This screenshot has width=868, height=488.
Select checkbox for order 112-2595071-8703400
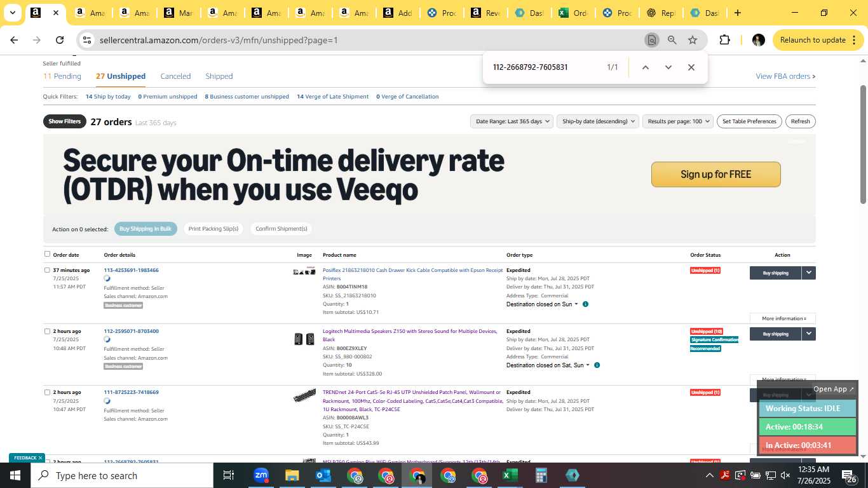[x=47, y=331]
